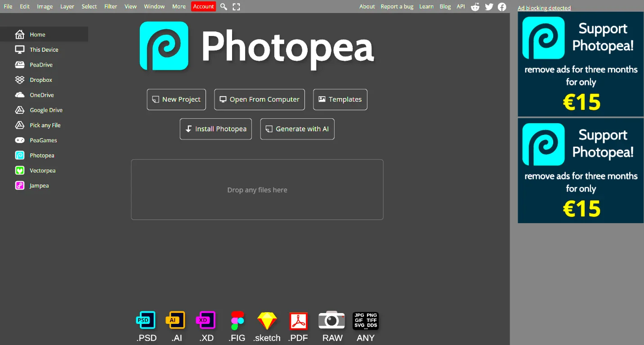
Task: Open the About link
Action: 367,7
